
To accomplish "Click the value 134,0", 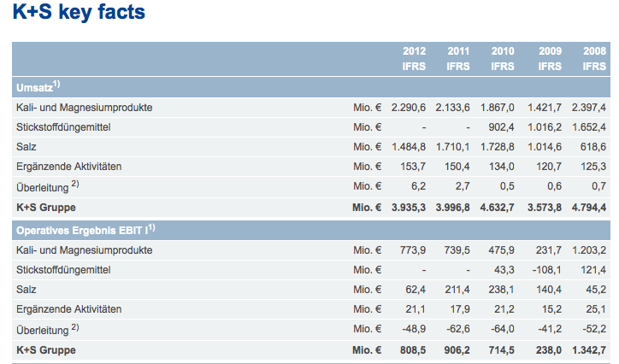I will click(x=501, y=167).
